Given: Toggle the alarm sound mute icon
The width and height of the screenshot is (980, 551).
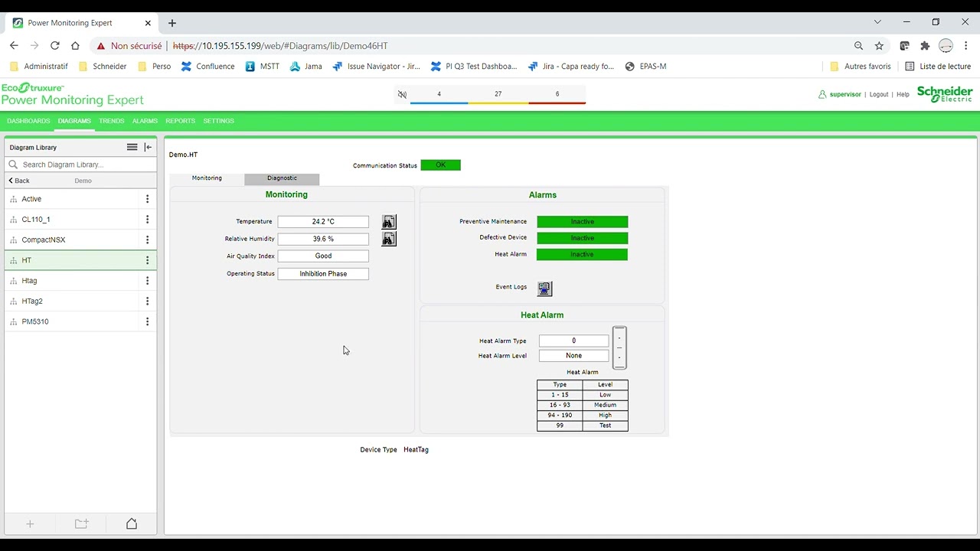Looking at the screenshot, I should click(x=402, y=94).
